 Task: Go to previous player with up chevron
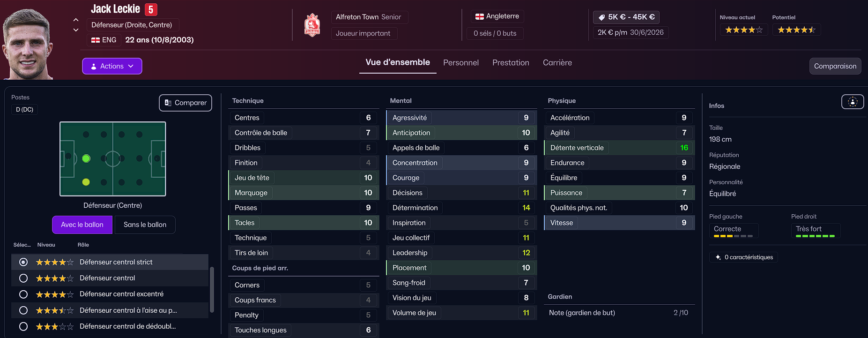(76, 20)
